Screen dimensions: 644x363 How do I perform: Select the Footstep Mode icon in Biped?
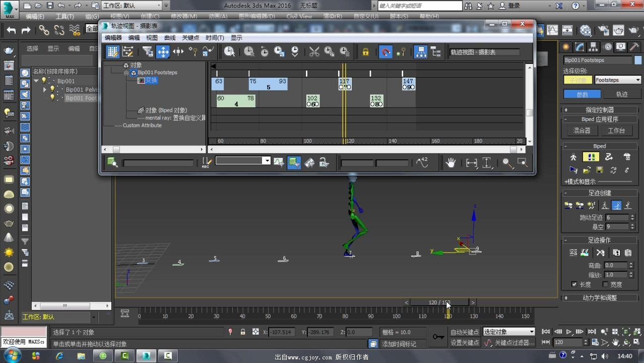(590, 157)
